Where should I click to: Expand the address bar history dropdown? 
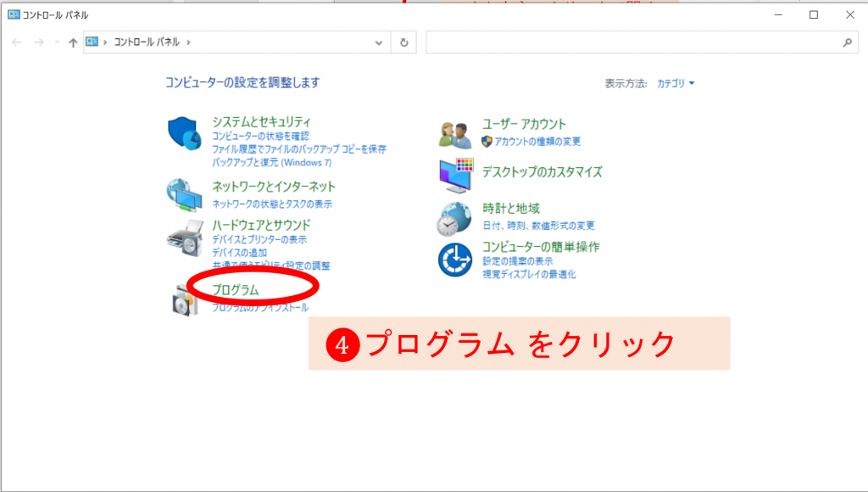click(x=379, y=42)
